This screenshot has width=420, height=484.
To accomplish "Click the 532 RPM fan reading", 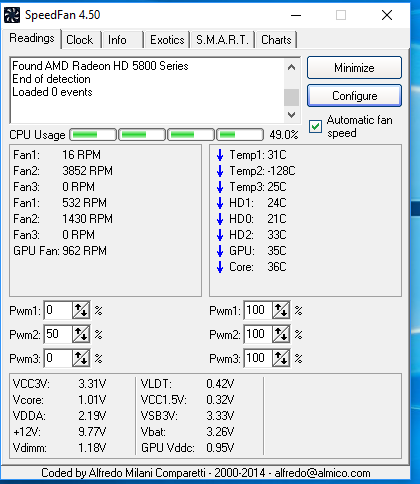I will 85,203.
